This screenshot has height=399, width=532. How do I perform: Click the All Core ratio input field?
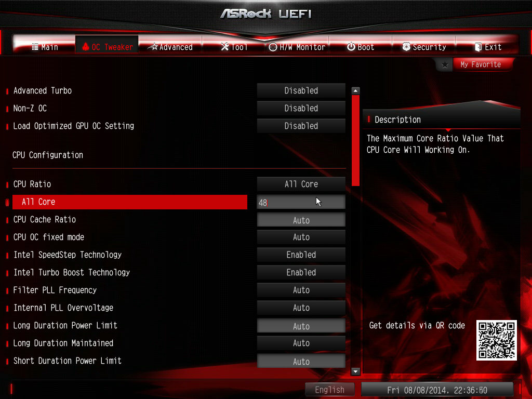[x=301, y=202]
